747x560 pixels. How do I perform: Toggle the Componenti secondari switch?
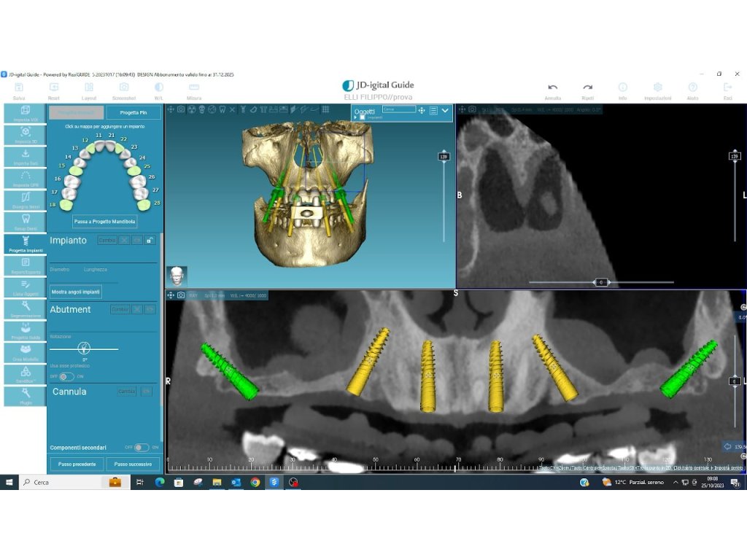tap(142, 448)
